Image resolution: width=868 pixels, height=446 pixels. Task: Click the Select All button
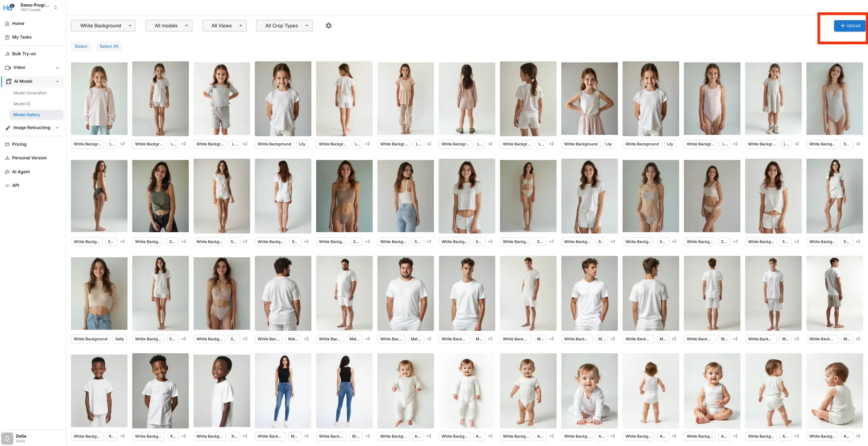(109, 47)
